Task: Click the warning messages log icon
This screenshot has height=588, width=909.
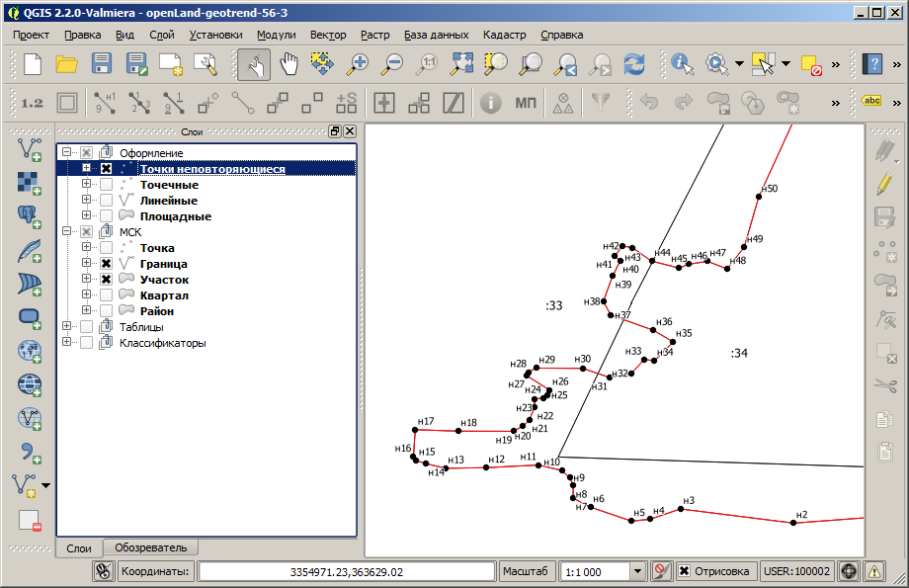Action: pos(874,571)
